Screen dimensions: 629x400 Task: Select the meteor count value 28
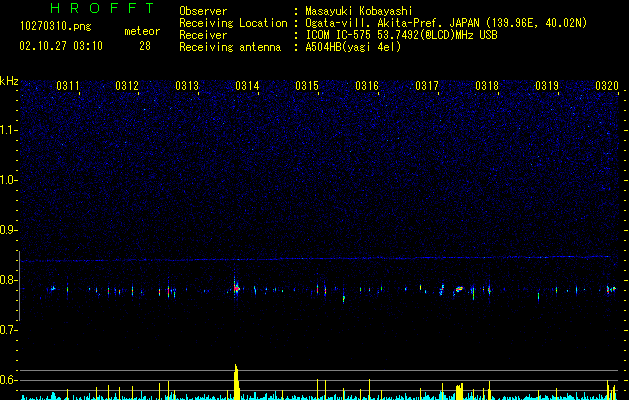click(x=145, y=46)
